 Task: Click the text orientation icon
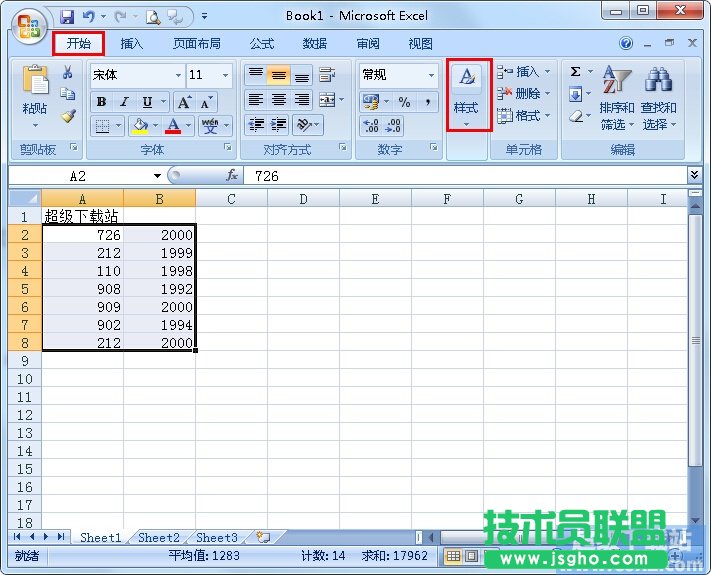pyautogui.click(x=304, y=125)
